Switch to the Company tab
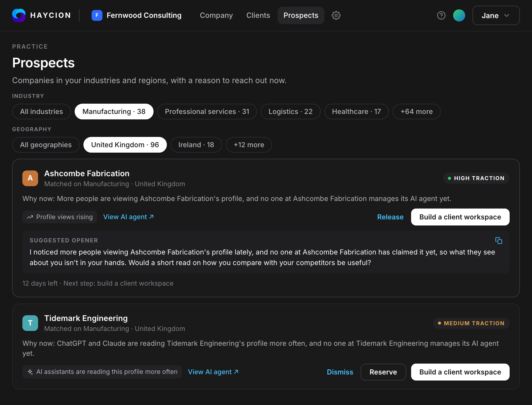Screen dimensions: 532x405 click(x=216, y=15)
